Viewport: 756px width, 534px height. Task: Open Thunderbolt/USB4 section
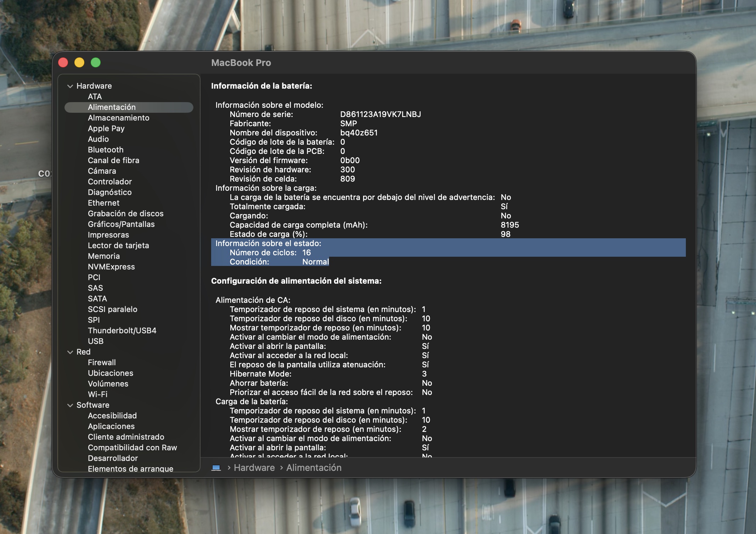click(x=122, y=330)
